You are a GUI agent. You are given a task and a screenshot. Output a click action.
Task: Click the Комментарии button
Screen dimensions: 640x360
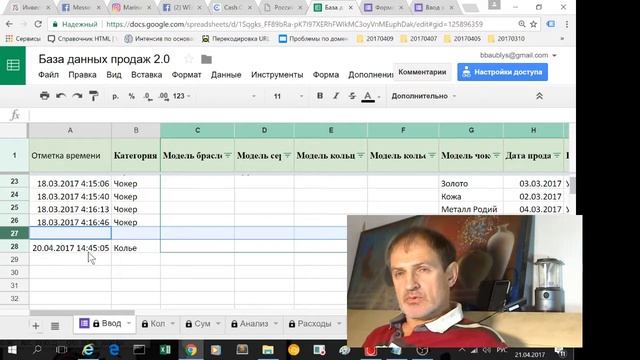point(422,72)
